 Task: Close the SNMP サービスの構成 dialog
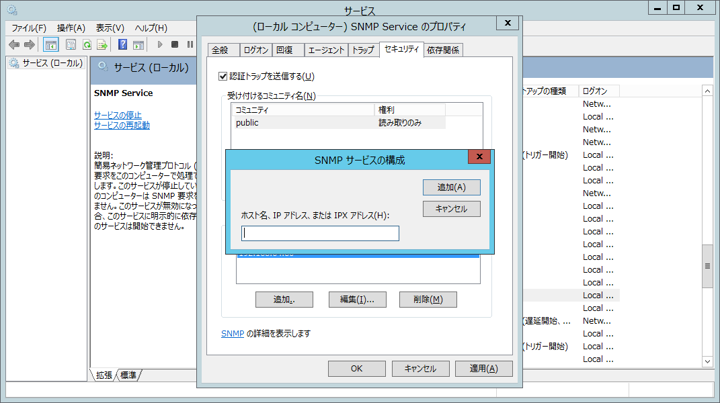479,157
